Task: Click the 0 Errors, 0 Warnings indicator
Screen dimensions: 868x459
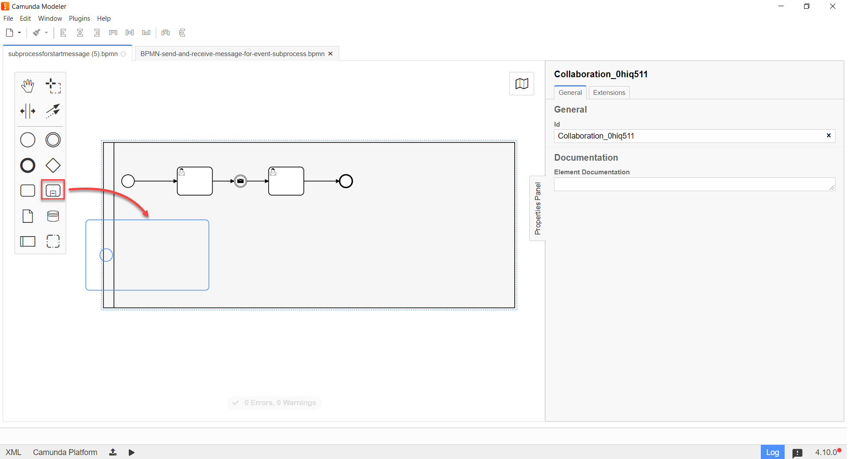Action: (x=274, y=403)
